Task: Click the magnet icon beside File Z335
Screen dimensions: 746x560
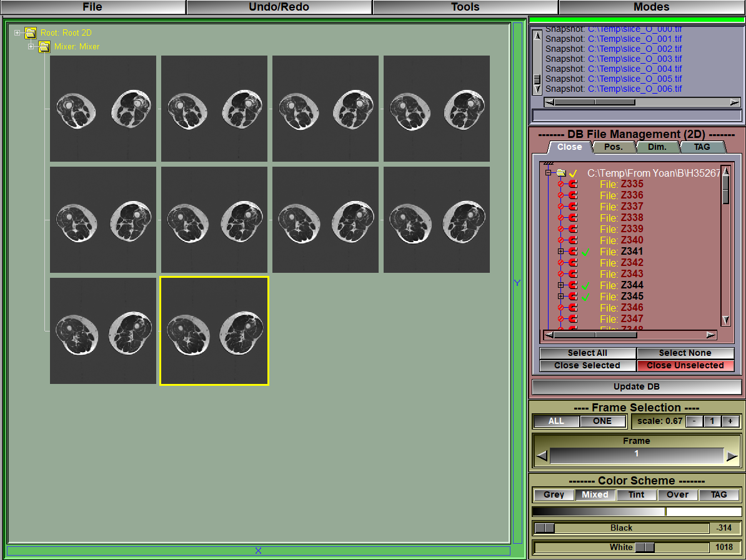Action: pyautogui.click(x=573, y=184)
